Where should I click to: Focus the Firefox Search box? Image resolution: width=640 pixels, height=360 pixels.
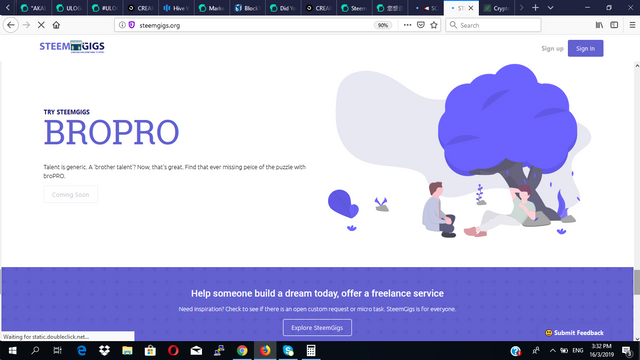click(493, 25)
